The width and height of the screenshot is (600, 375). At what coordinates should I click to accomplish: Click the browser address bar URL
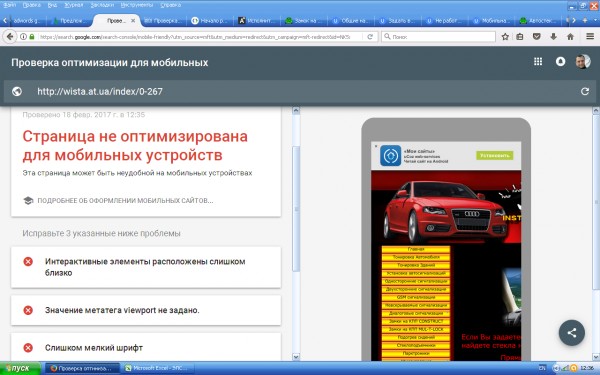(195, 37)
